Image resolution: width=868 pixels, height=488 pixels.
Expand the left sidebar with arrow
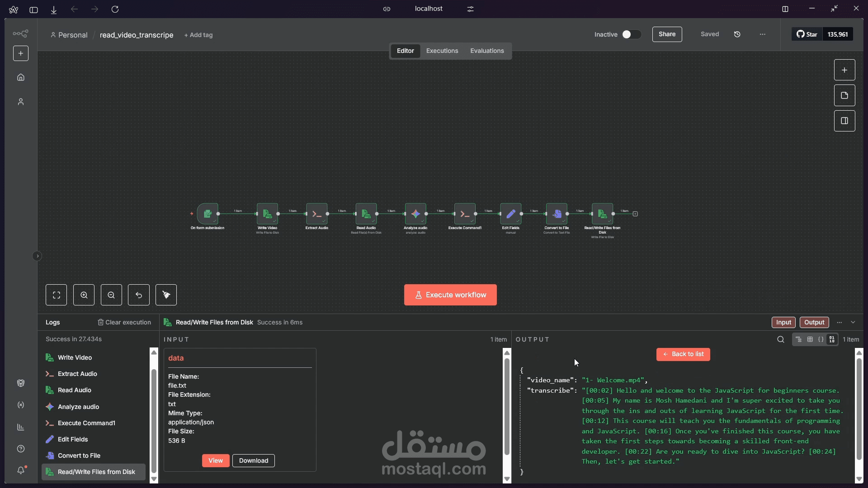[38, 256]
